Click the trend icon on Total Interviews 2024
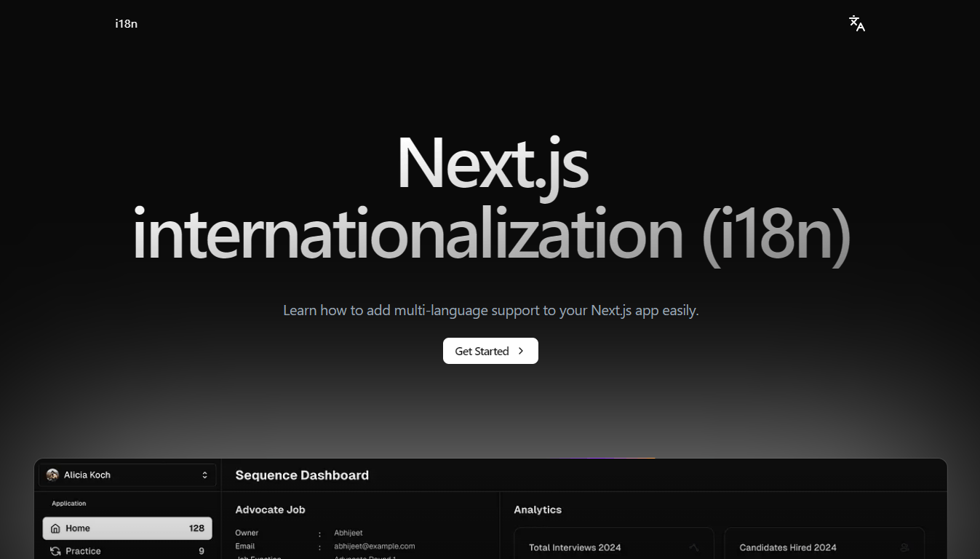This screenshot has width=980, height=559. pos(693,547)
